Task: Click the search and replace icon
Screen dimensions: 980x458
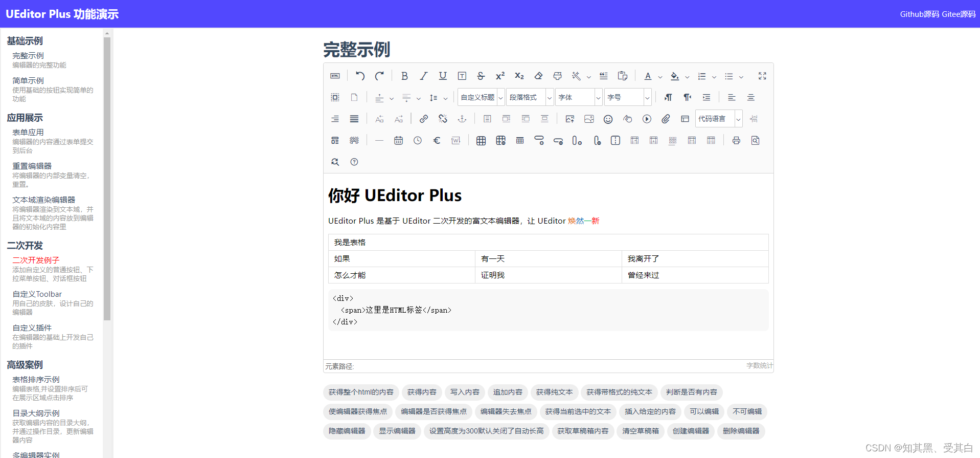Action: 335,162
